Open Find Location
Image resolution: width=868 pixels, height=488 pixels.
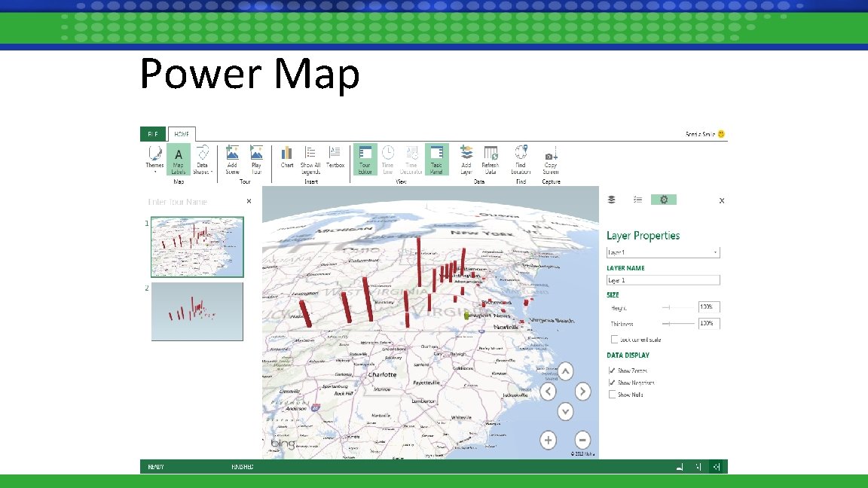point(521,160)
